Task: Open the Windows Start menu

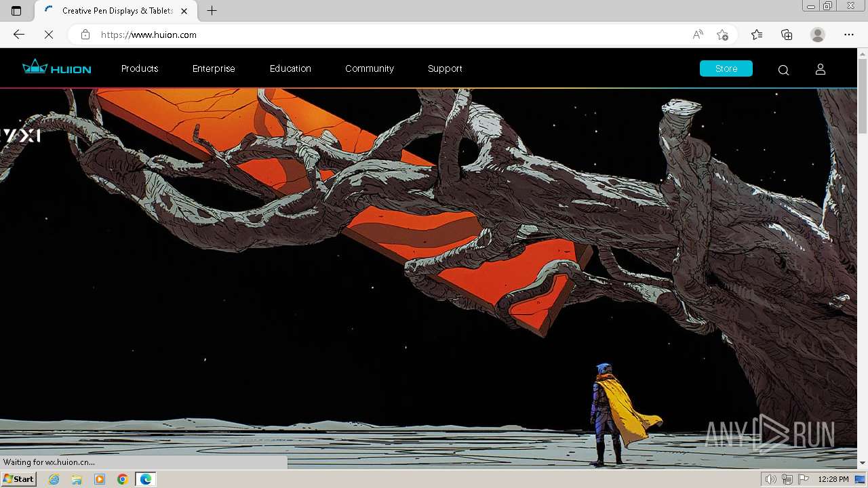Action: pos(18,479)
